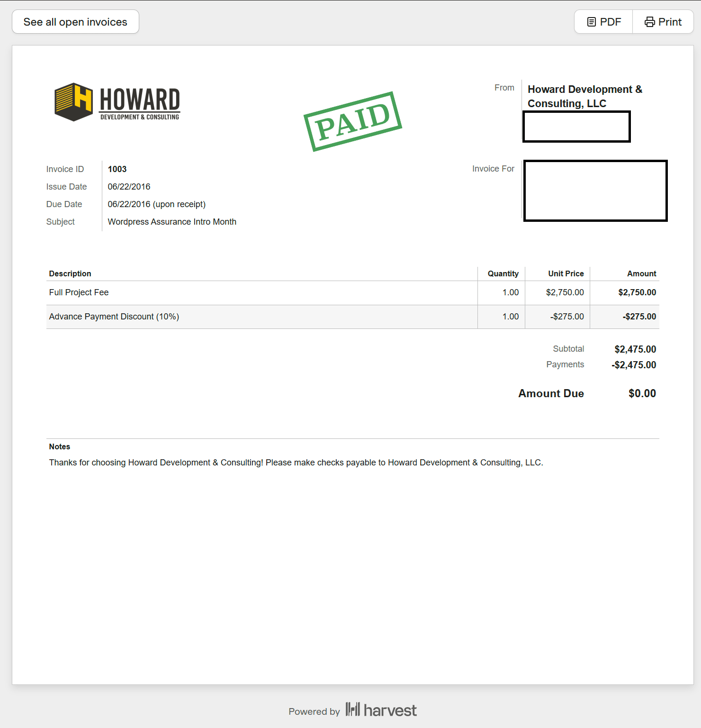
Task: Click the due date 06/22/2016 (upon receipt)
Action: click(x=156, y=204)
